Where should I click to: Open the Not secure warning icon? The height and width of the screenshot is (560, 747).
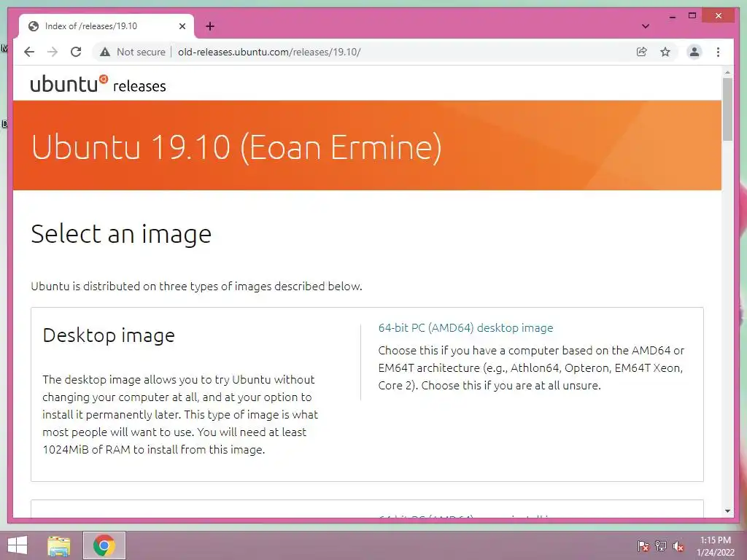[105, 52]
